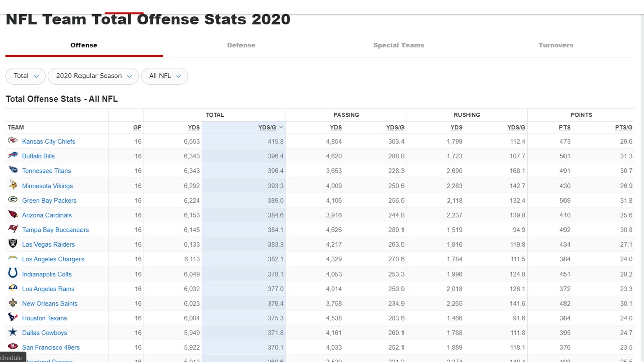Sort by rushing YDS/G column header
644x362 pixels.
click(x=516, y=127)
